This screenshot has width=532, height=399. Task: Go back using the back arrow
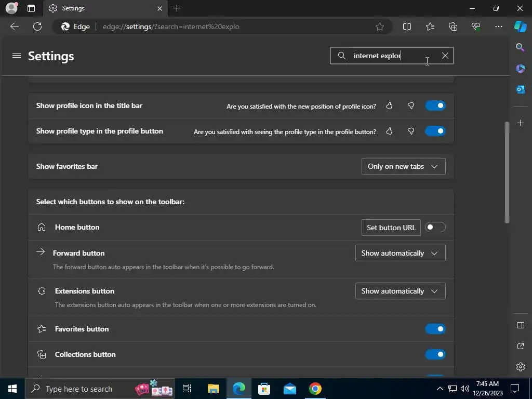(x=15, y=26)
